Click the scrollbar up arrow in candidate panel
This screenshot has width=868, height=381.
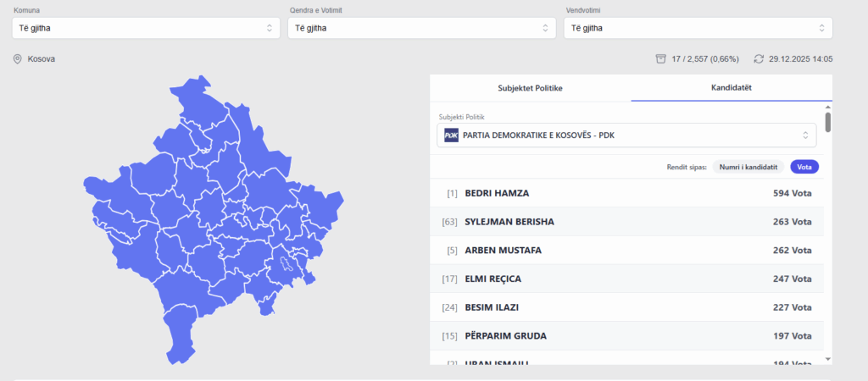pos(827,107)
